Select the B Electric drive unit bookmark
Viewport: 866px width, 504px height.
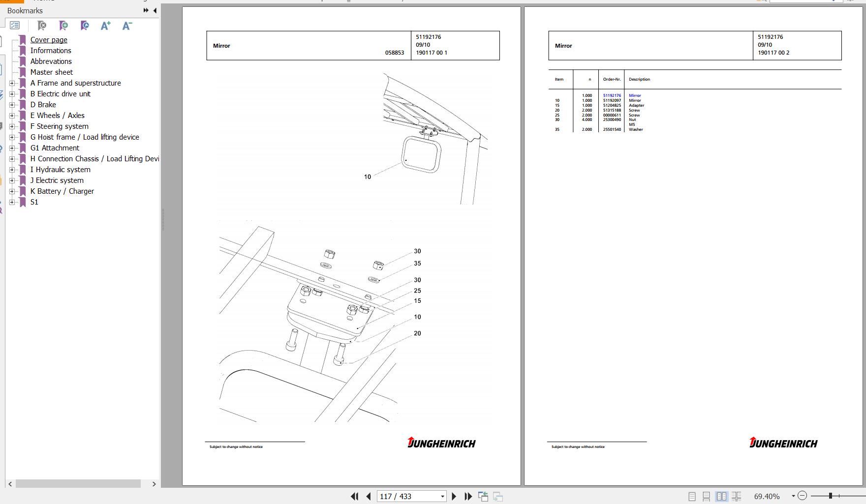click(x=61, y=94)
